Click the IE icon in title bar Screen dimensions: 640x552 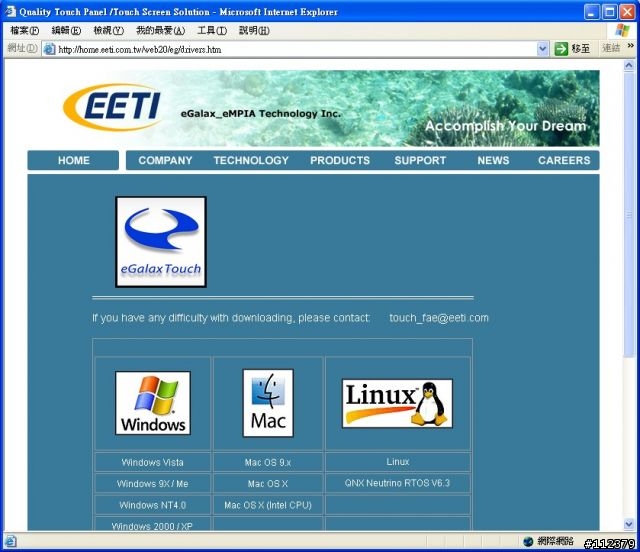tap(10, 11)
